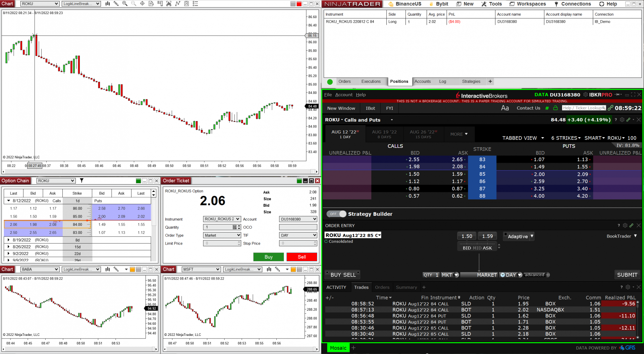Screen dimensions: 644x354
Task: Open IBot
Action: [370, 108]
